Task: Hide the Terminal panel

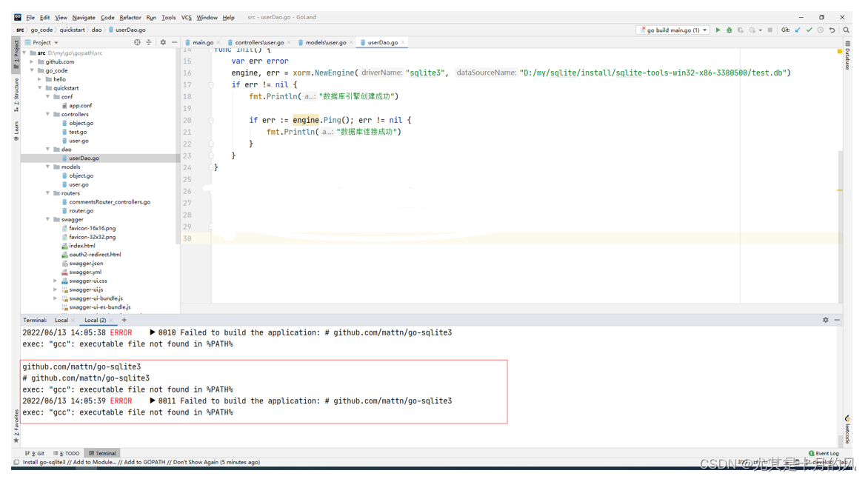Action: coord(837,320)
